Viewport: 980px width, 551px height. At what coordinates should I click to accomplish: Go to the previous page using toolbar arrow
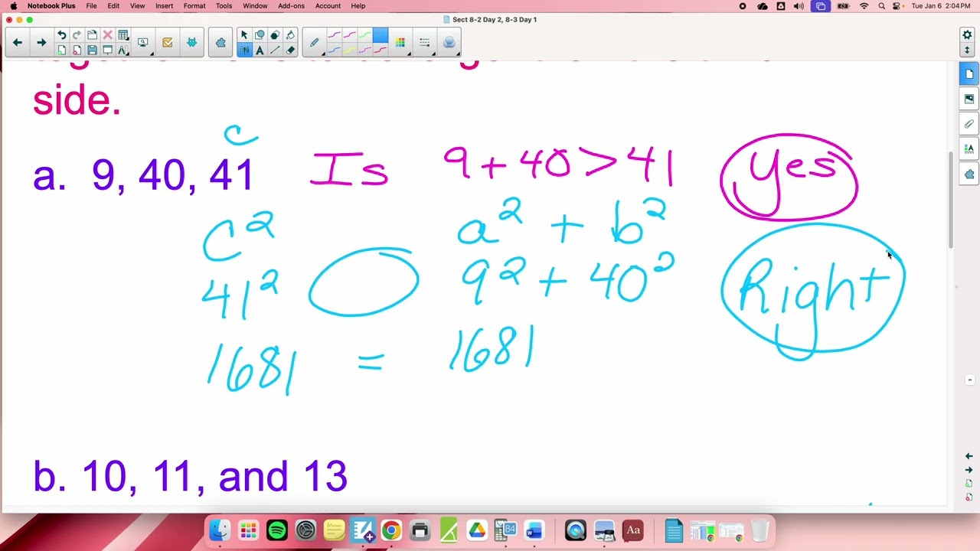coord(18,42)
